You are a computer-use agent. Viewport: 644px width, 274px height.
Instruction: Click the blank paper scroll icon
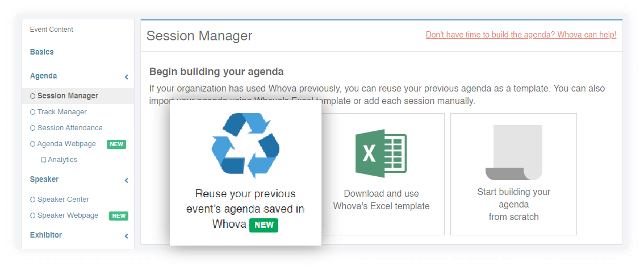514,152
